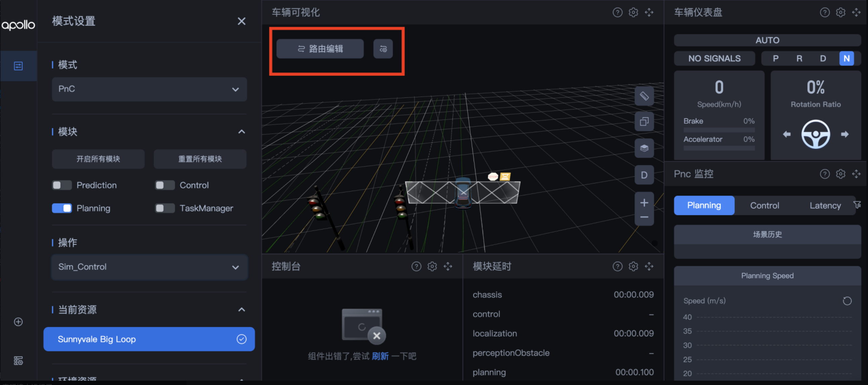The height and width of the screenshot is (385, 868).
Task: Zoom in with the plus icon
Action: pos(644,203)
